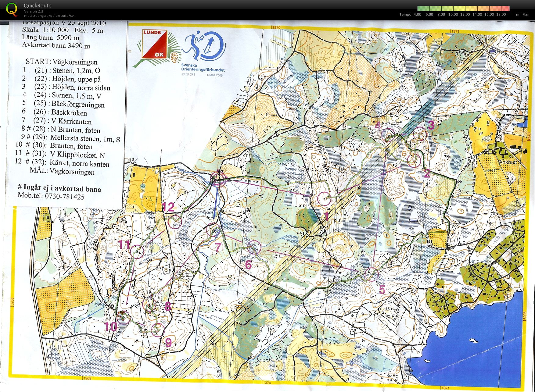The width and height of the screenshot is (535, 392).
Task: Click the QuickRoute logo icon
Action: click(12, 9)
